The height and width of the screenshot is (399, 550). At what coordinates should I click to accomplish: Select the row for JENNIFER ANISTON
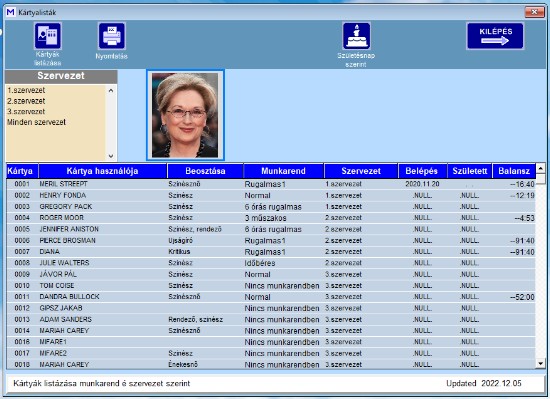[271, 229]
